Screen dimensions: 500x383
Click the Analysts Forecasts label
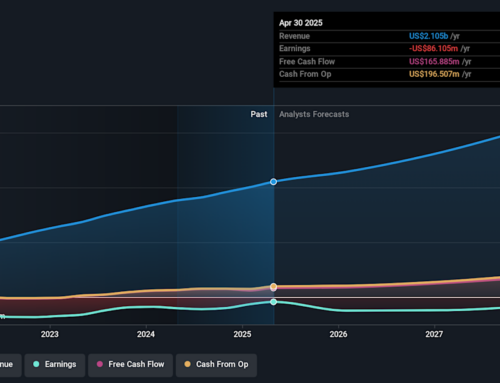coord(314,114)
